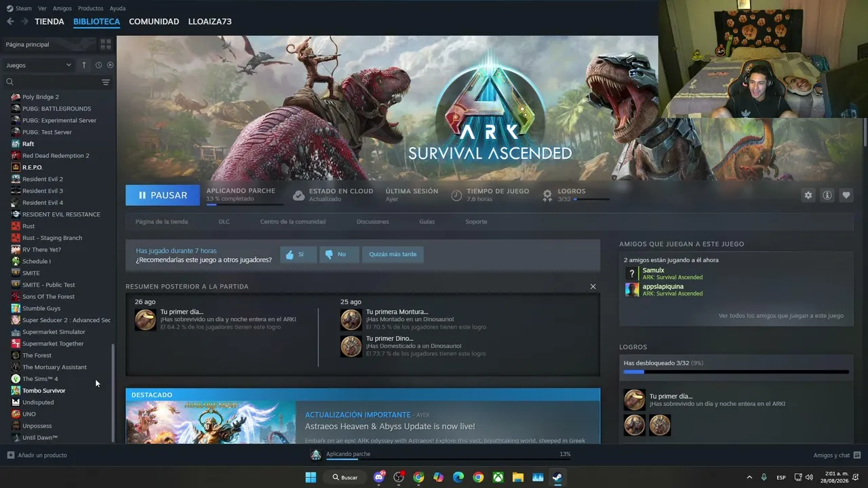
Task: Open the LOGROS achievements status
Action: [x=575, y=195]
